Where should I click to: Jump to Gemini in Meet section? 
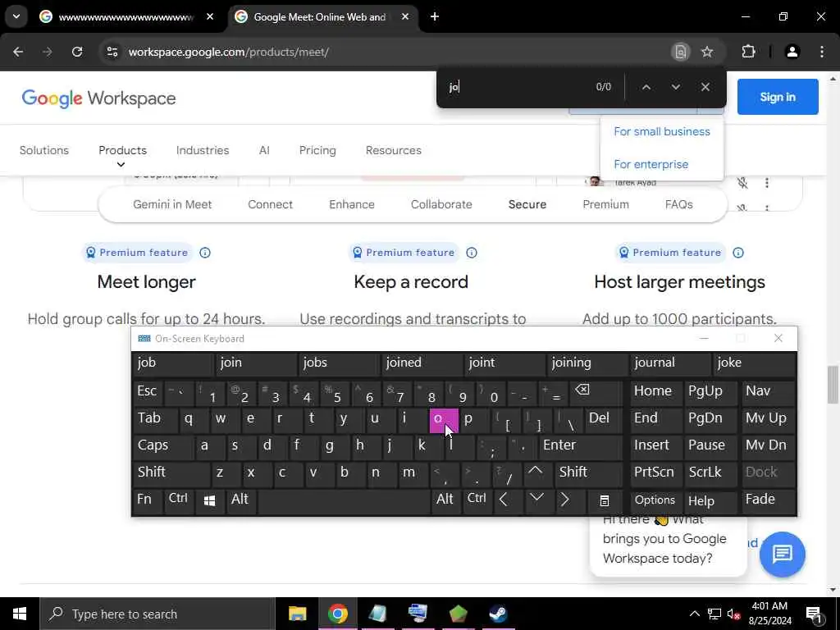172,204
